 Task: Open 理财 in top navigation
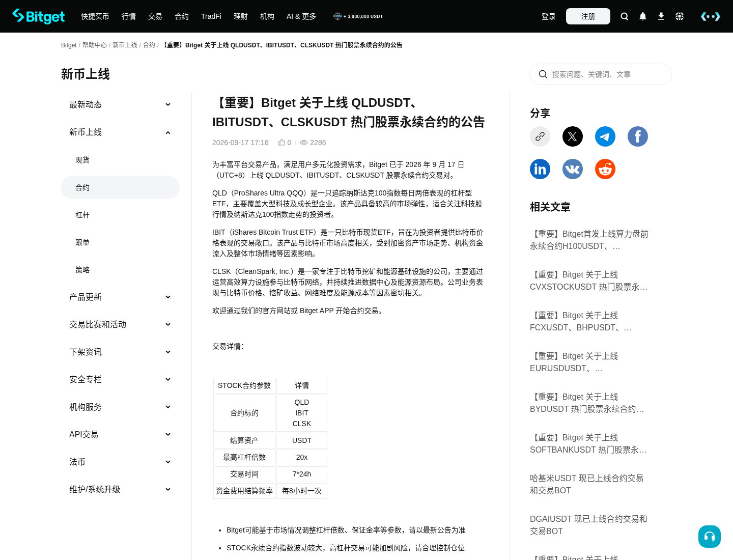pyautogui.click(x=241, y=16)
